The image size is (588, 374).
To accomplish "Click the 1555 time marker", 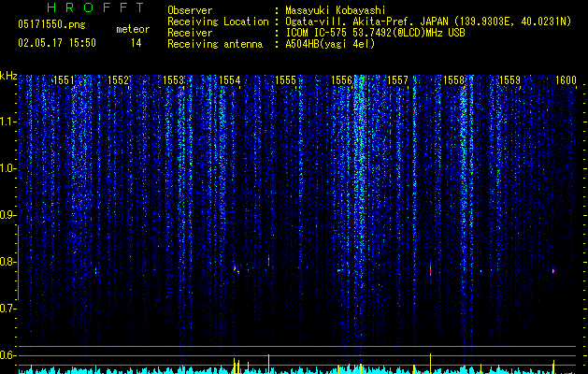I will point(286,80).
